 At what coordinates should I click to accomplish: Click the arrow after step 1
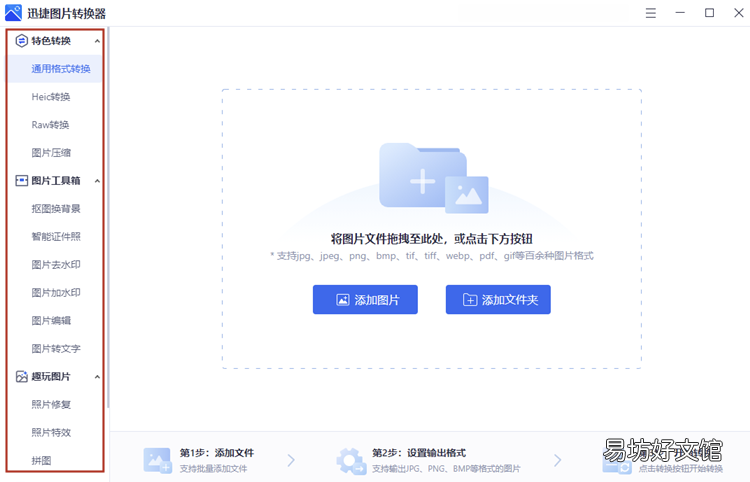coord(291,460)
